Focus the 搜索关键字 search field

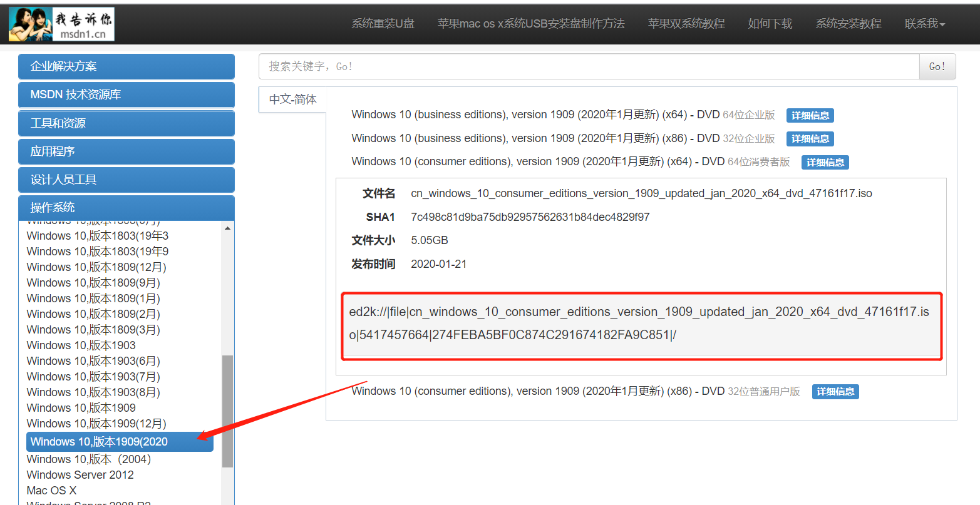[589, 66]
